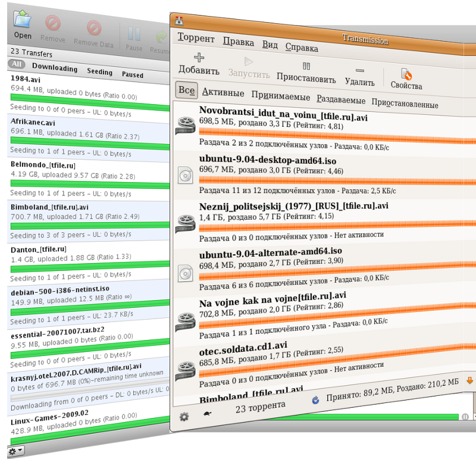The width and height of the screenshot is (476, 459).
Task: Select the Активные filter
Action: (223, 92)
